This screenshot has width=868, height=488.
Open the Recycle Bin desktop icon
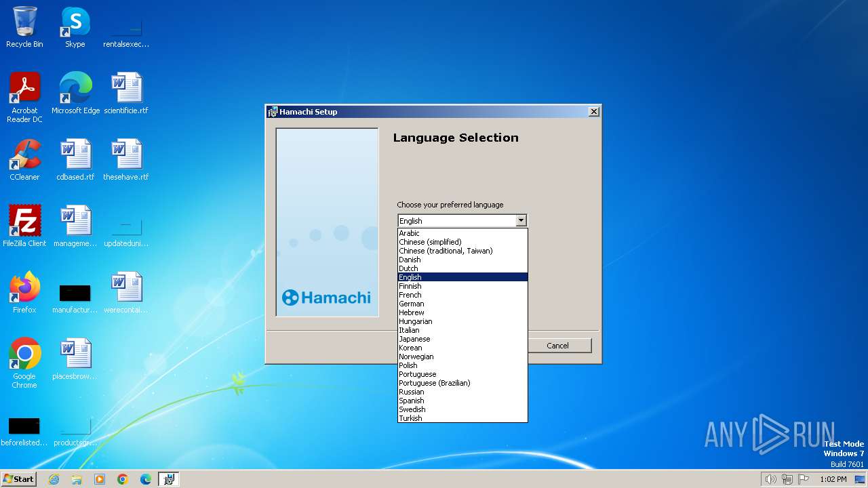click(24, 27)
